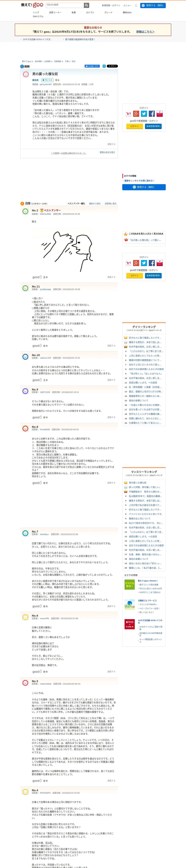Image resolution: width=186 pixels, height=868 pixels.
Task: Log in with the top d-account icon
Action: point(160,114)
